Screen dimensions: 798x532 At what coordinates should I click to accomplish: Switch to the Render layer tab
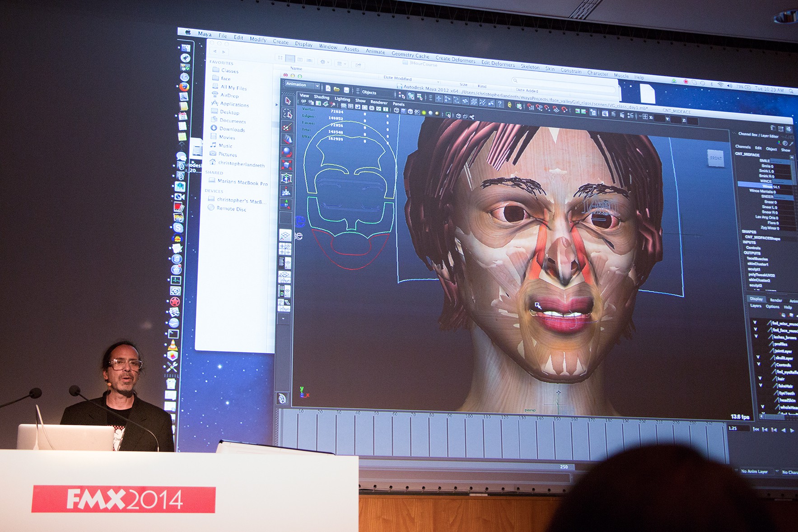click(x=776, y=300)
